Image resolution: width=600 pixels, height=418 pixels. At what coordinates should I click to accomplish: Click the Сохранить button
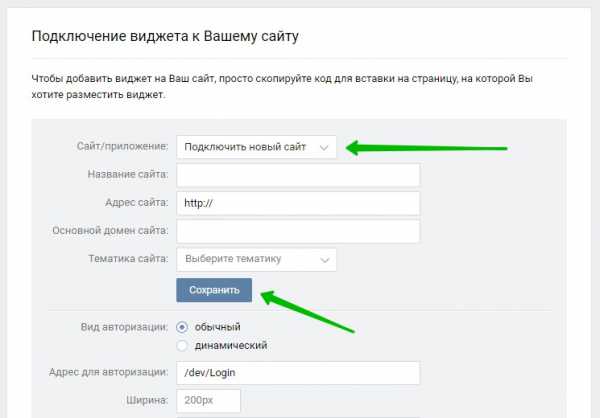click(214, 290)
